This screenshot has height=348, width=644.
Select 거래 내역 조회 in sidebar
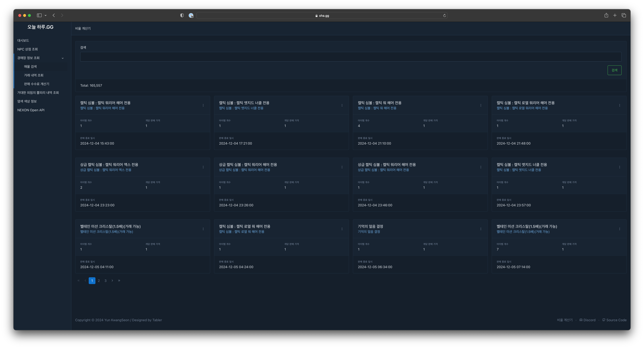34,75
